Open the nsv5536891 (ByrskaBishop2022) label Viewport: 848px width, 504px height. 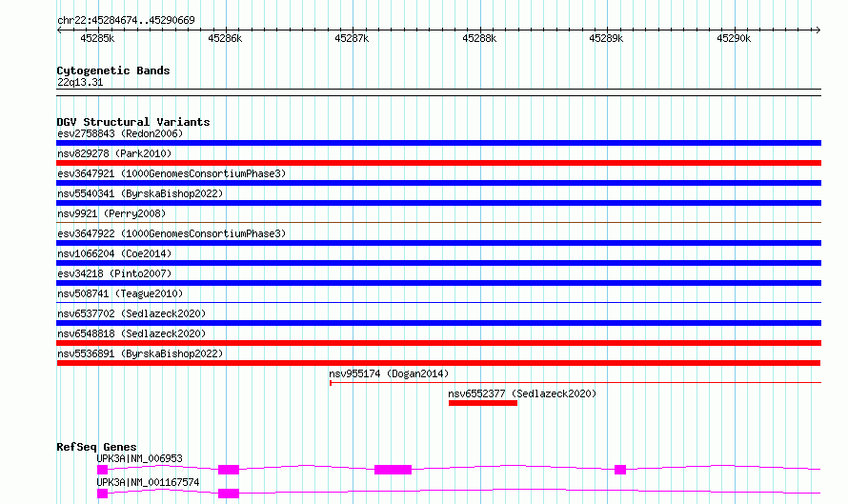click(140, 353)
